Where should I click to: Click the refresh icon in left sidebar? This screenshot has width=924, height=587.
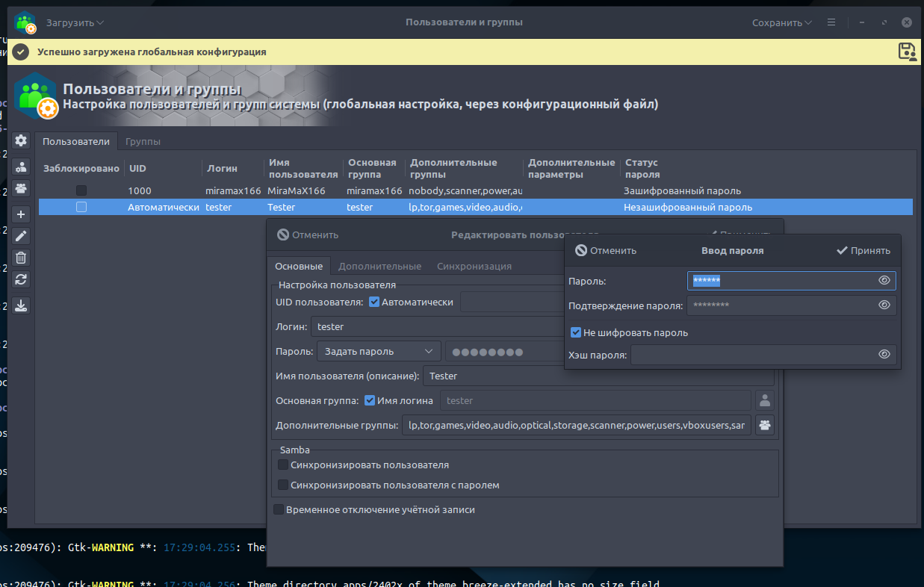point(21,279)
